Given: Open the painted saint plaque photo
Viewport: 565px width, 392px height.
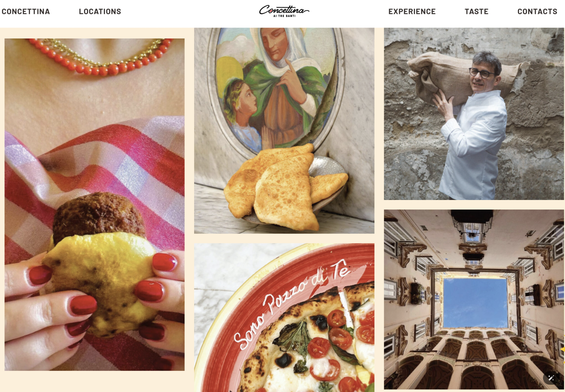Looking at the screenshot, I should pyautogui.click(x=284, y=131).
